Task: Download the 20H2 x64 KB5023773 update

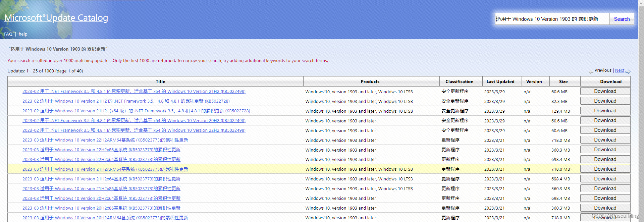Action: click(605, 198)
